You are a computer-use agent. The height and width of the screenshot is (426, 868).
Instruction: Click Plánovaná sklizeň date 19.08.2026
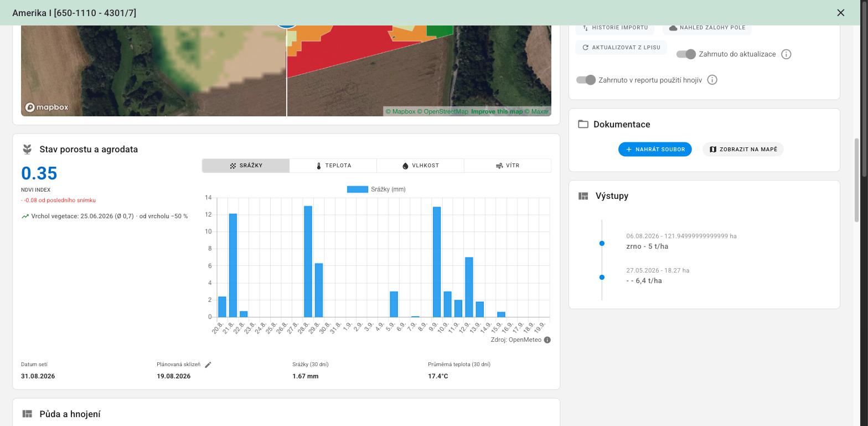tap(173, 376)
